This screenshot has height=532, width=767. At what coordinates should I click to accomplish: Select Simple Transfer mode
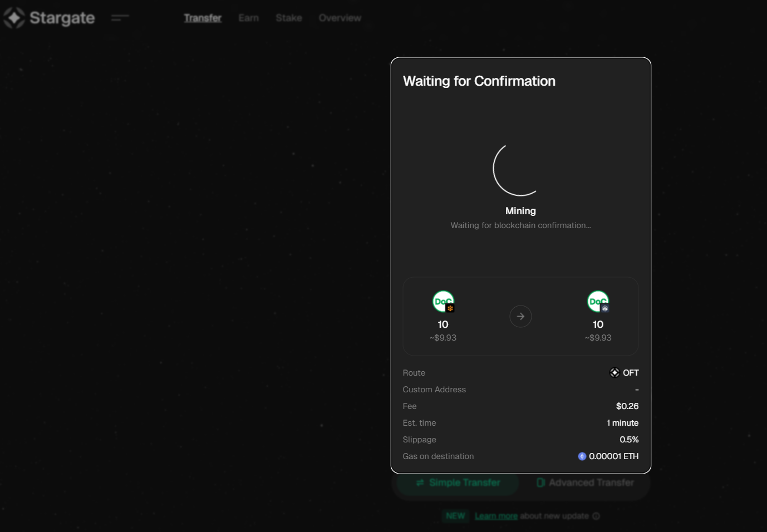coord(458,482)
